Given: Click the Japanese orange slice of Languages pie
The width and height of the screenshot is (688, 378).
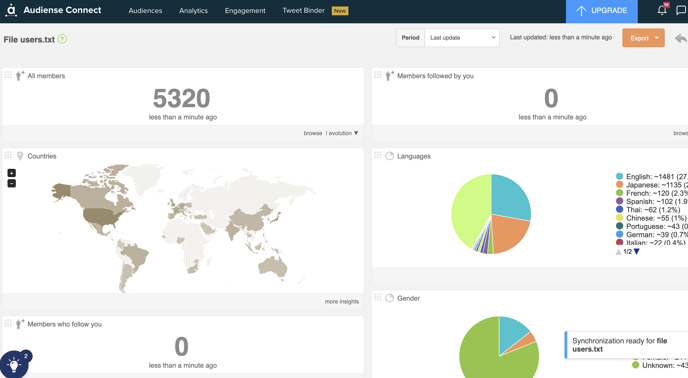Looking at the screenshot, I should [509, 233].
